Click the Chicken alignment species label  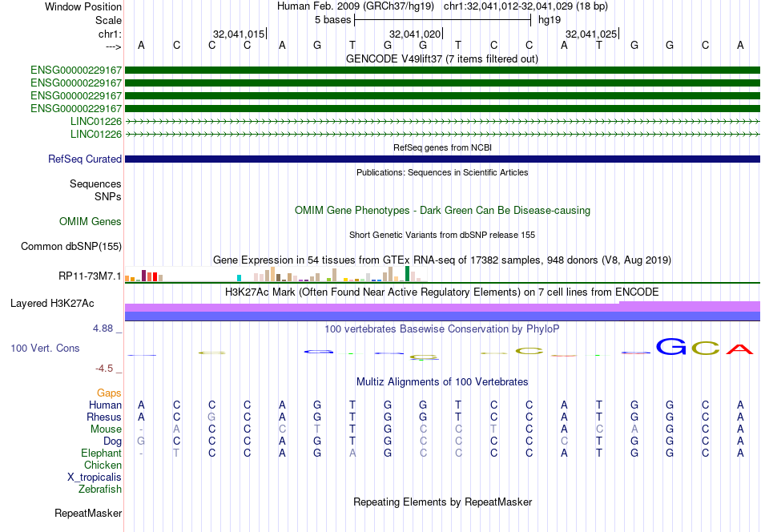pyautogui.click(x=103, y=465)
